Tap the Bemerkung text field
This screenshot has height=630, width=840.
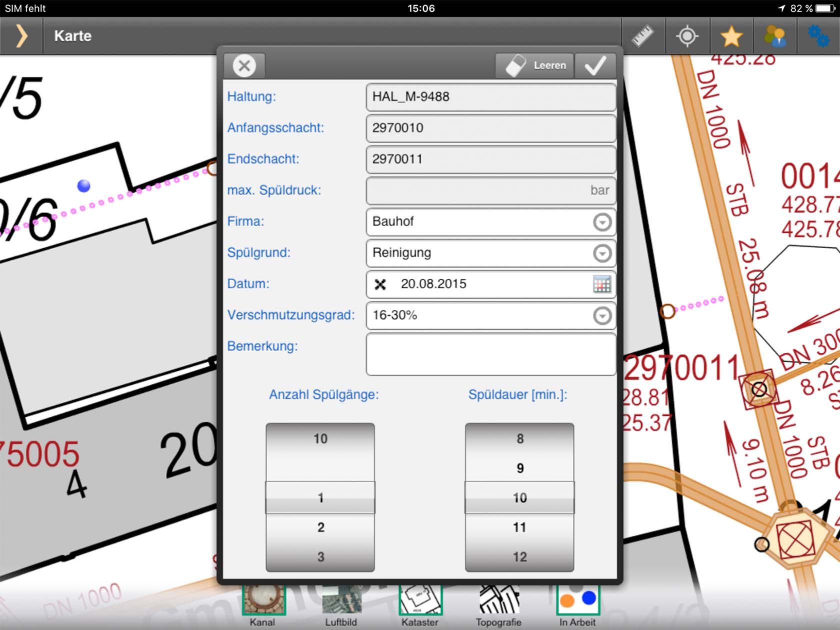(x=490, y=354)
